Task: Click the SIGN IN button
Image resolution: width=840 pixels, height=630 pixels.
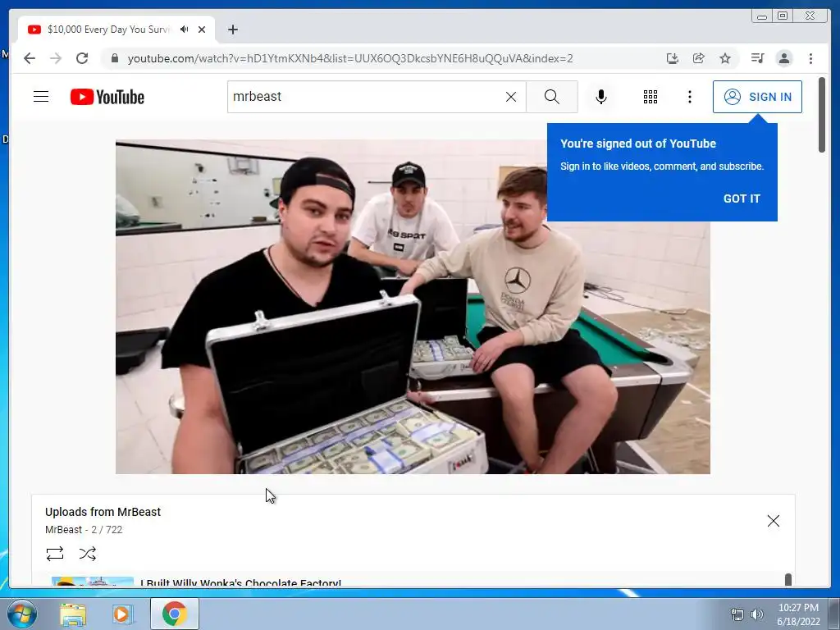Action: point(757,97)
